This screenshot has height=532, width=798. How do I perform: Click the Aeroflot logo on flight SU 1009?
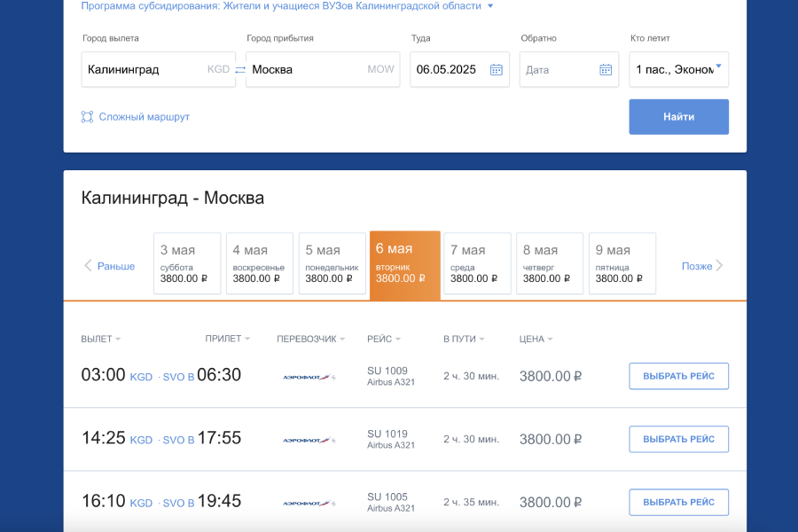[309, 377]
